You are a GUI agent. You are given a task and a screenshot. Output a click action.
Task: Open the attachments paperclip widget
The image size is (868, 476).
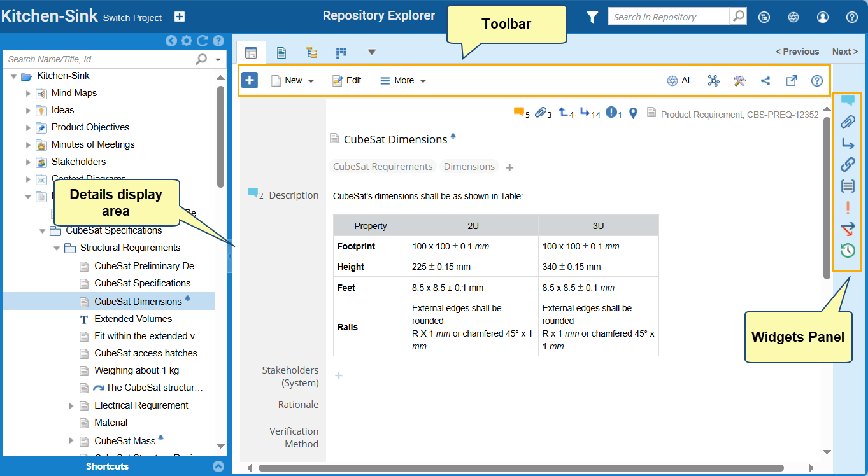(847, 122)
